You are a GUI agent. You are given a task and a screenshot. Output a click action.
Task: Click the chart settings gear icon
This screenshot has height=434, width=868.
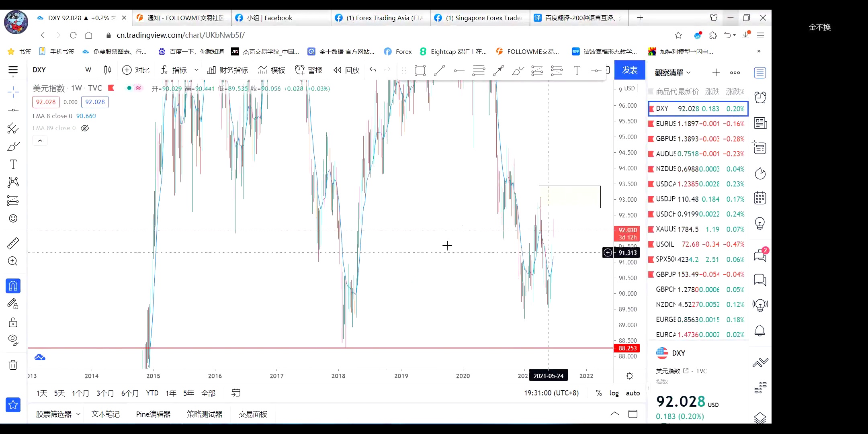[x=630, y=376]
